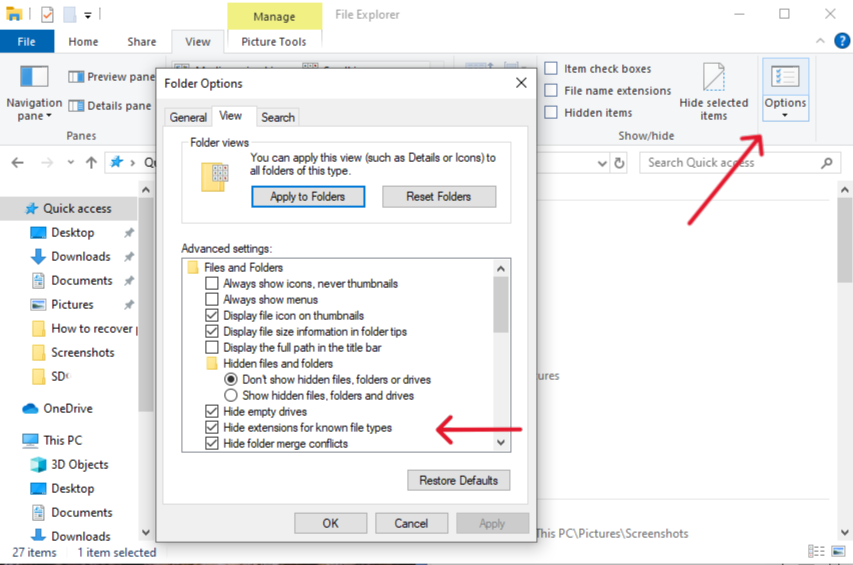Viewport: 853px width, 565px height.
Task: Open the Picture Tools tab
Action: 274,41
